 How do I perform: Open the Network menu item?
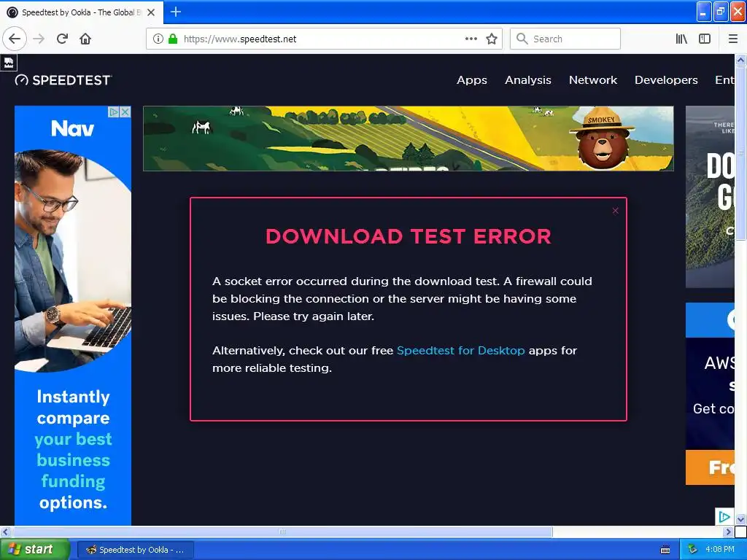click(x=592, y=80)
